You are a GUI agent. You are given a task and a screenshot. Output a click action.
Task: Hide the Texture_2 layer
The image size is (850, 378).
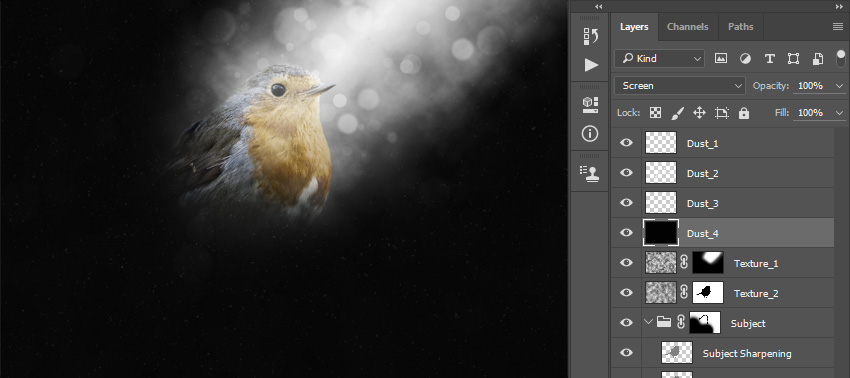tap(626, 292)
